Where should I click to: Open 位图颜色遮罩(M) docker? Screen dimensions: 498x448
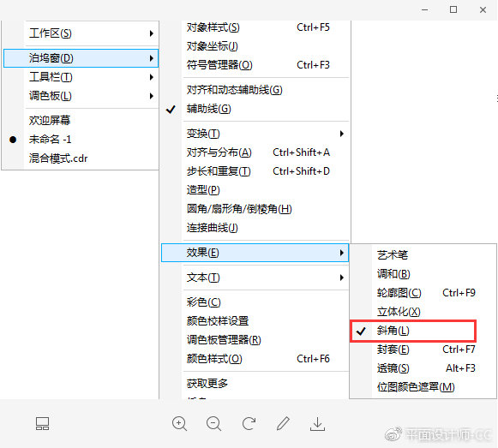[423, 387]
